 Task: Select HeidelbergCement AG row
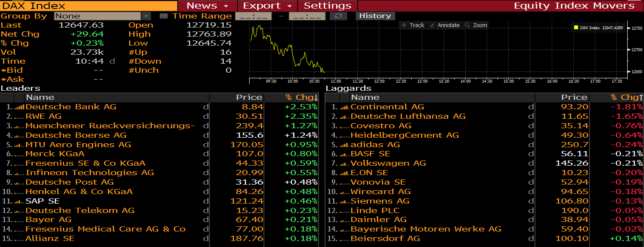tap(485, 135)
